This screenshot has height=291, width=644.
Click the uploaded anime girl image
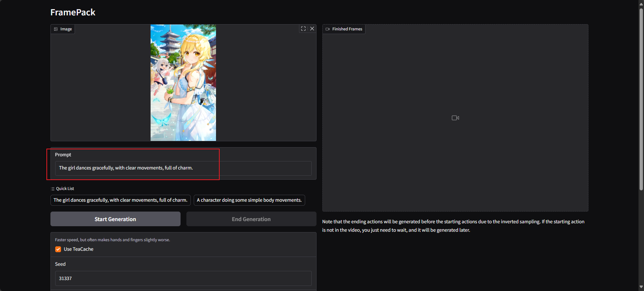[x=183, y=83]
